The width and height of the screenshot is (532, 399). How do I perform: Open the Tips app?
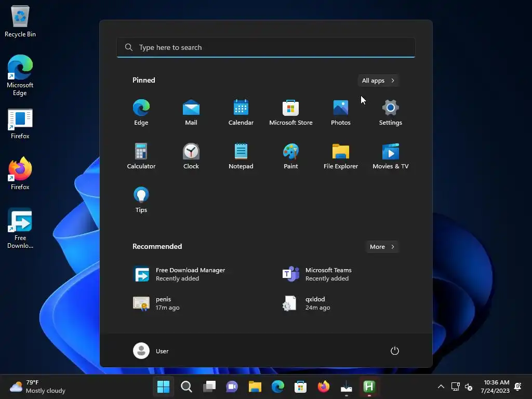point(141,200)
